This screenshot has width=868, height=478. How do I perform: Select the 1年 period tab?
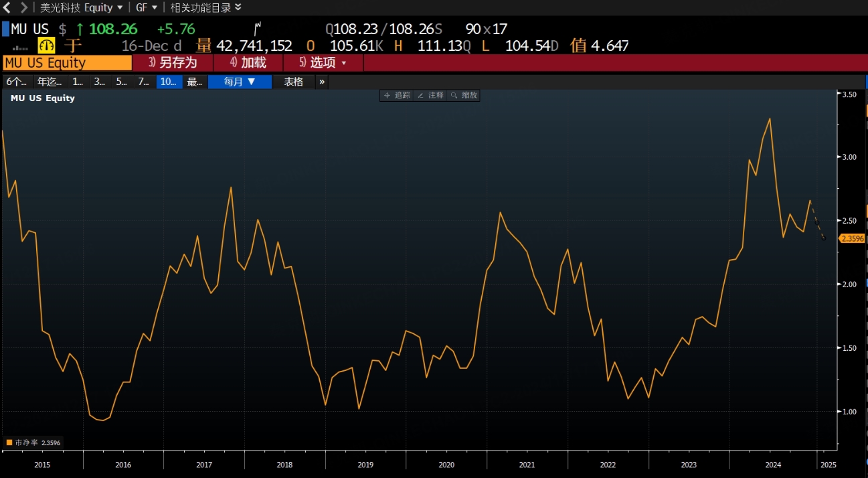tap(78, 82)
